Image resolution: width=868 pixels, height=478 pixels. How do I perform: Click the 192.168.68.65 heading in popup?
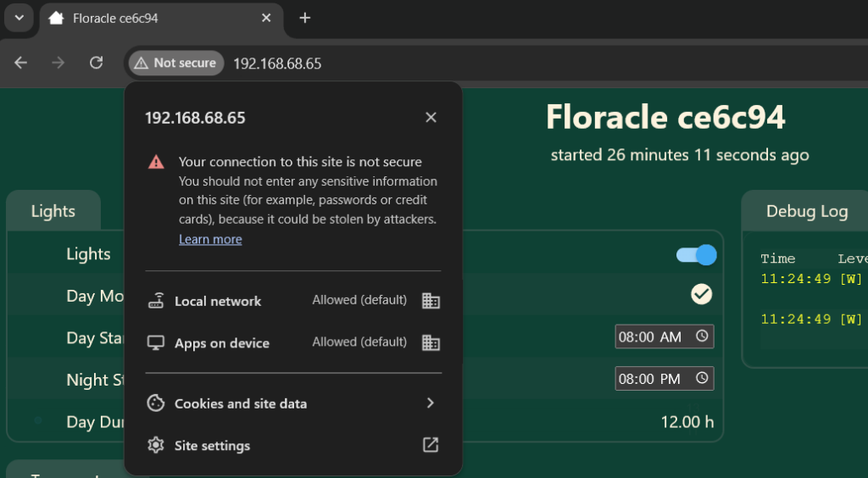[195, 118]
